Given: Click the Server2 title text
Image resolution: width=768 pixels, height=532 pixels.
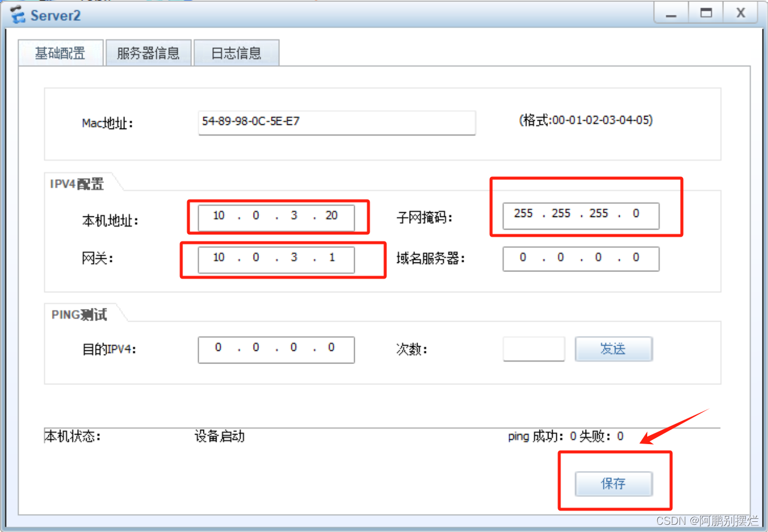Looking at the screenshot, I should 56,15.
